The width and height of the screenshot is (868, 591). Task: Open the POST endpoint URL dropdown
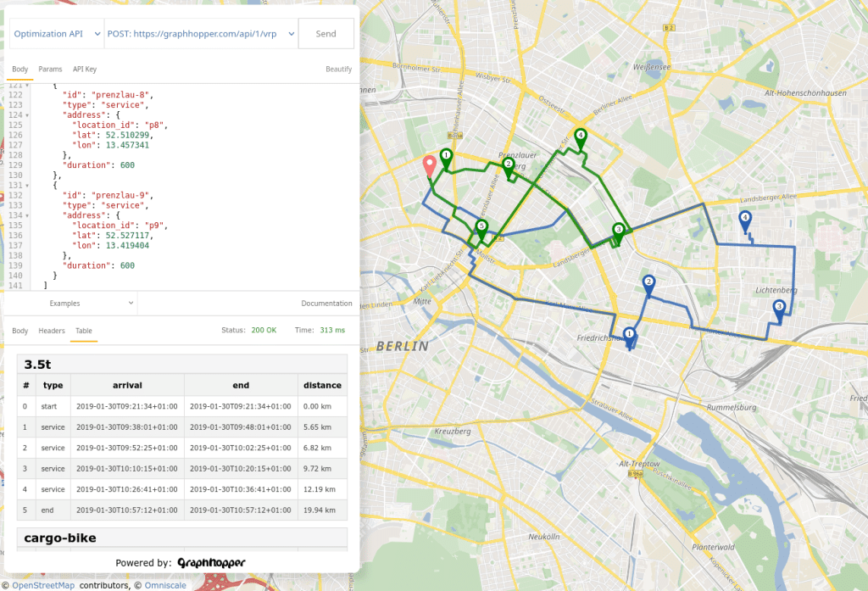(x=200, y=34)
